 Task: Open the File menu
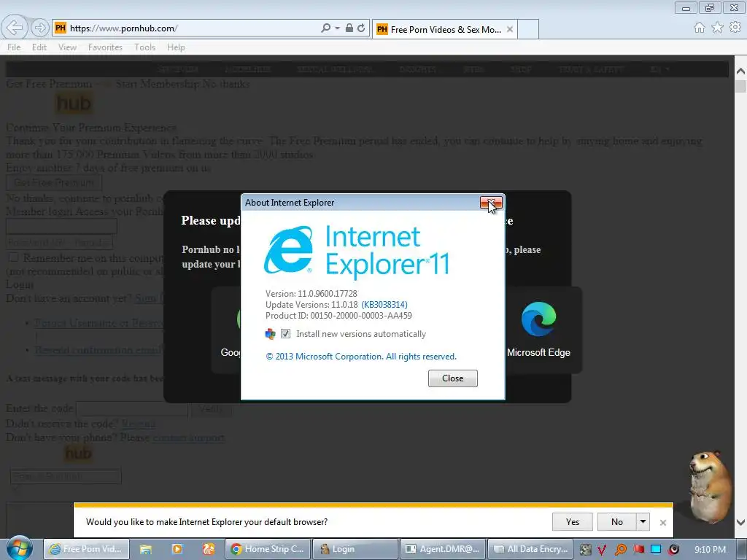tap(14, 47)
